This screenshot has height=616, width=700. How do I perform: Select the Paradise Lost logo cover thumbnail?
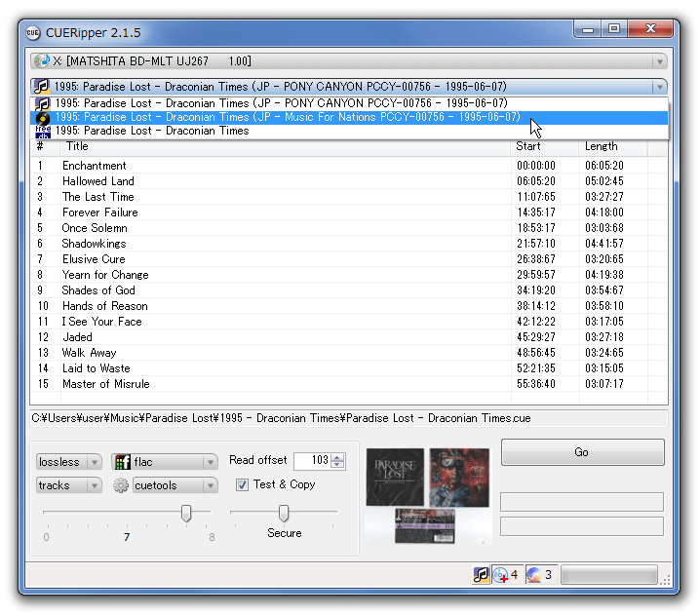[395, 478]
